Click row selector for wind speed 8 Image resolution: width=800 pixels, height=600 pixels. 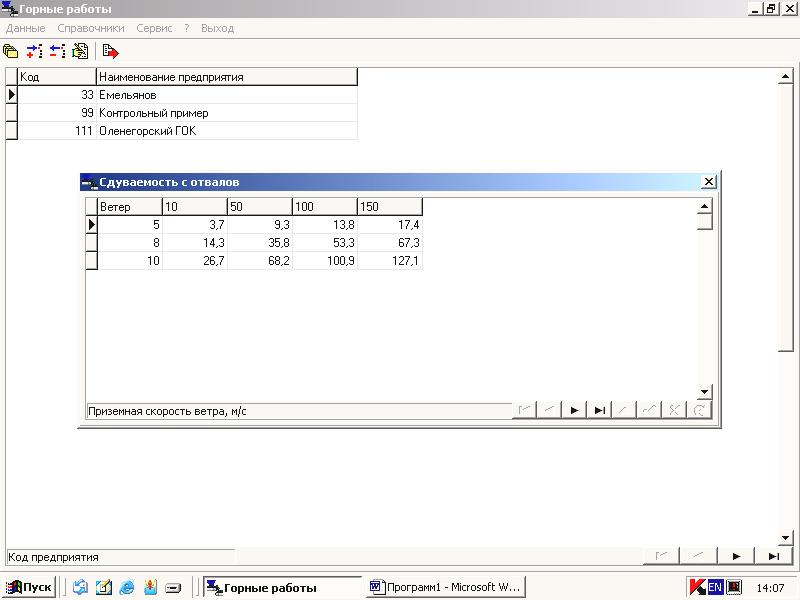tap(91, 242)
